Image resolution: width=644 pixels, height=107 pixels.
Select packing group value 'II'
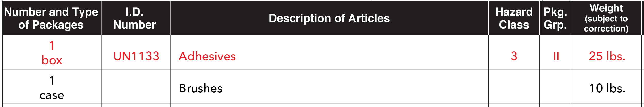(x=556, y=56)
